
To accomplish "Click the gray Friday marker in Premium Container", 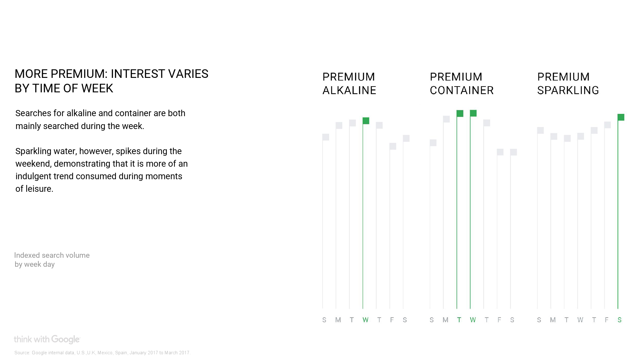I will [x=500, y=152].
